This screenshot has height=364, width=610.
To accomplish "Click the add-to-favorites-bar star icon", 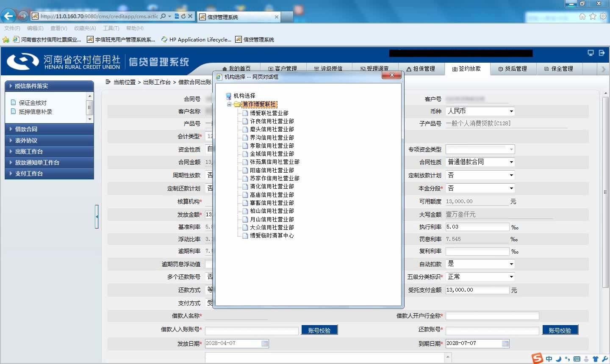I will coord(6,39).
